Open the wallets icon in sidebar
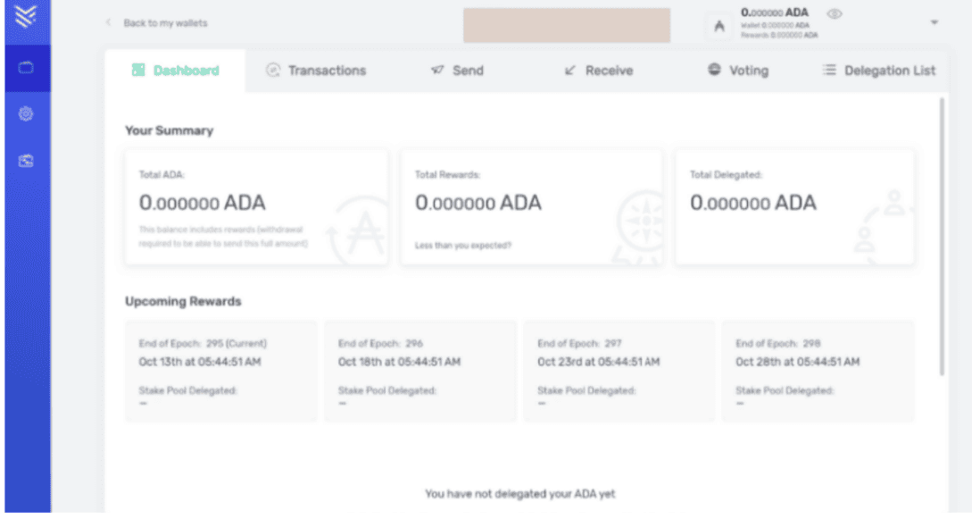 (26, 68)
